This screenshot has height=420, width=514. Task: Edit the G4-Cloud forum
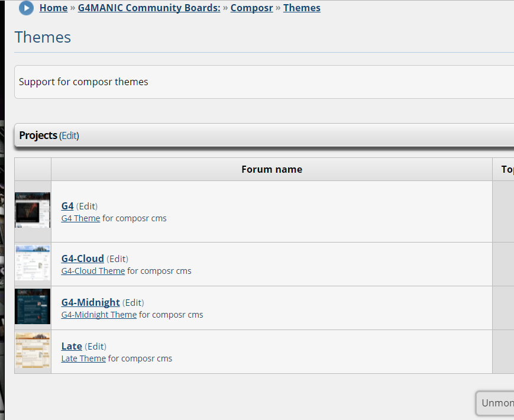point(118,259)
